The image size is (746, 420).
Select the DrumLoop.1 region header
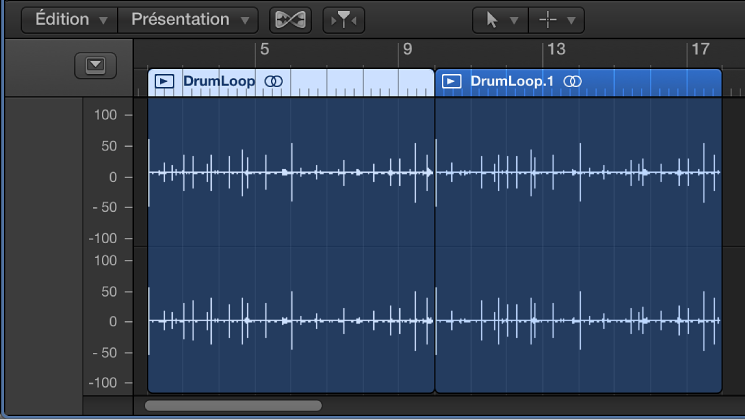pos(579,82)
